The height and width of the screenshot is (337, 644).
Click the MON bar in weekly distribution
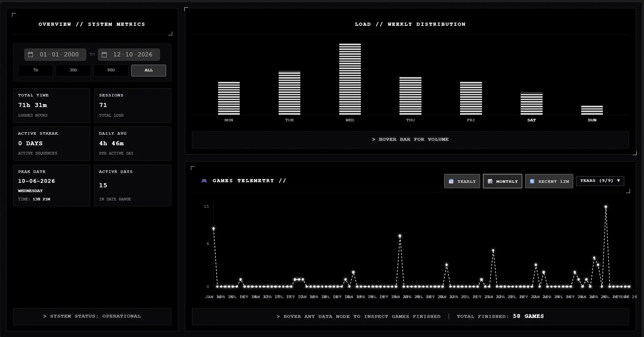pos(229,98)
